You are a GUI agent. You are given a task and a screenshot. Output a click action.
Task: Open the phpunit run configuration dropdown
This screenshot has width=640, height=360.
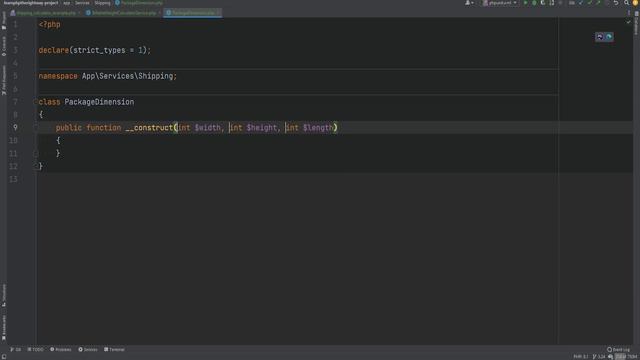pos(500,3)
